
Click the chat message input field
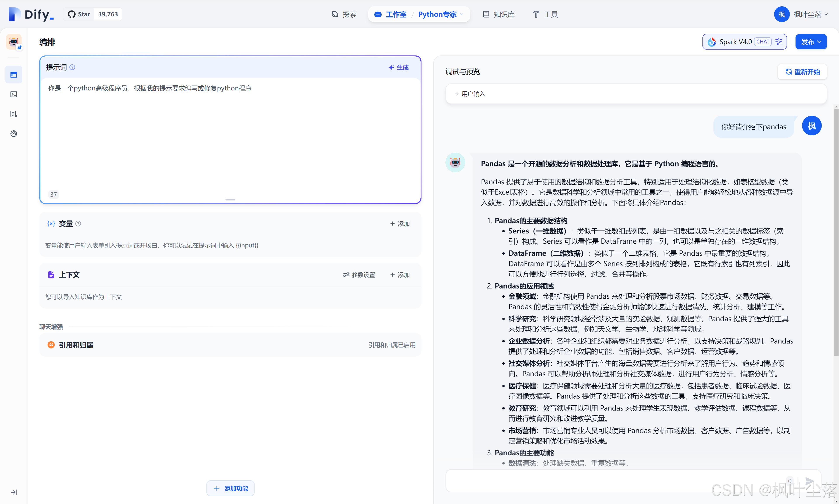pyautogui.click(x=612, y=481)
